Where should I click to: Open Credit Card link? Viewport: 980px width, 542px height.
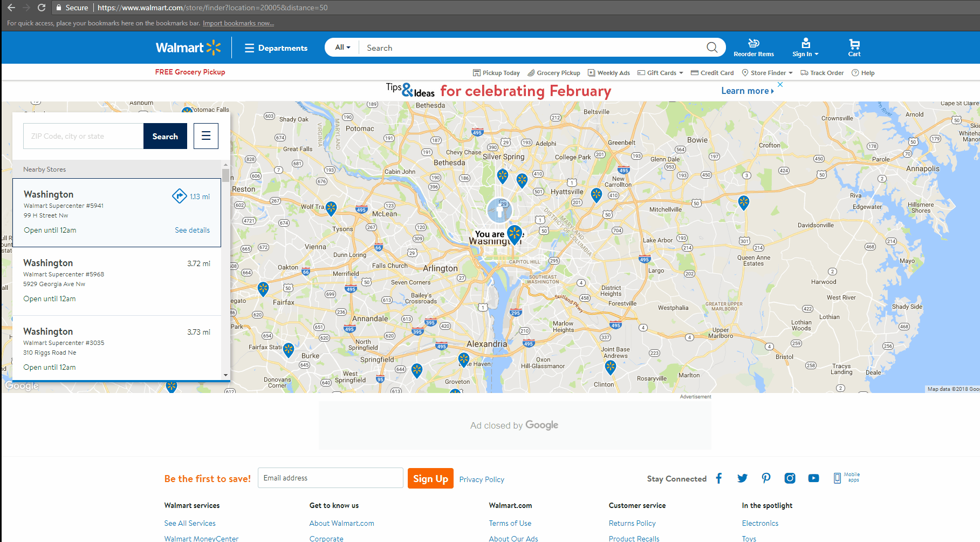coord(712,73)
